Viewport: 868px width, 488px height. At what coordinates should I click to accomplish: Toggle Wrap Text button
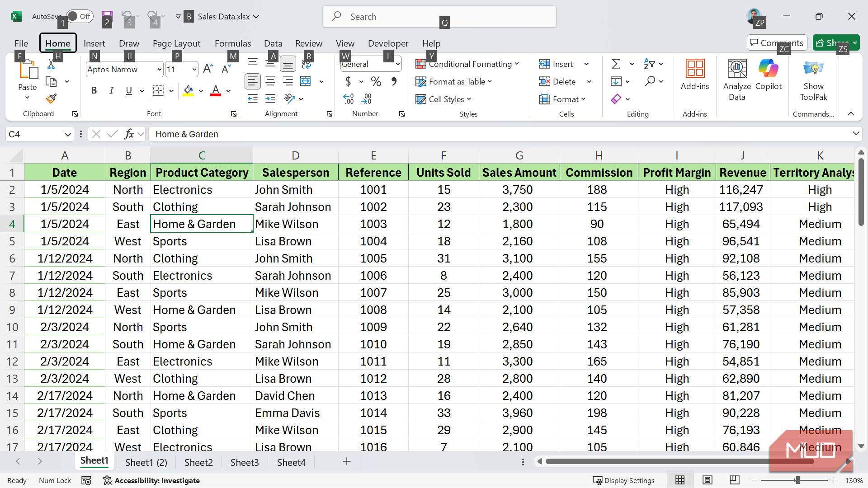(x=307, y=65)
